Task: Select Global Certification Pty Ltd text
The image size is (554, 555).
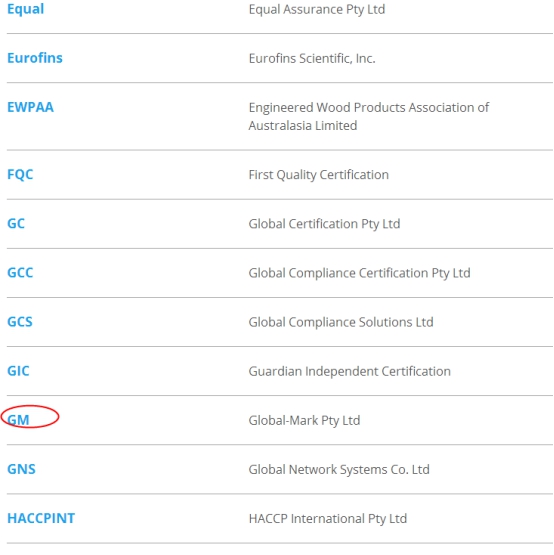Action: [x=324, y=224]
